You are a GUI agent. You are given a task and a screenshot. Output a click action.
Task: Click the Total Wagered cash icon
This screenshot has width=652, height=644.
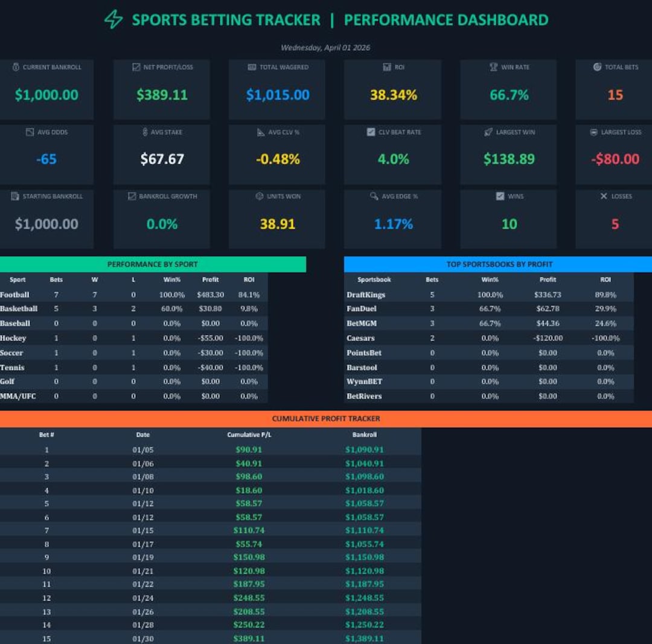point(252,67)
